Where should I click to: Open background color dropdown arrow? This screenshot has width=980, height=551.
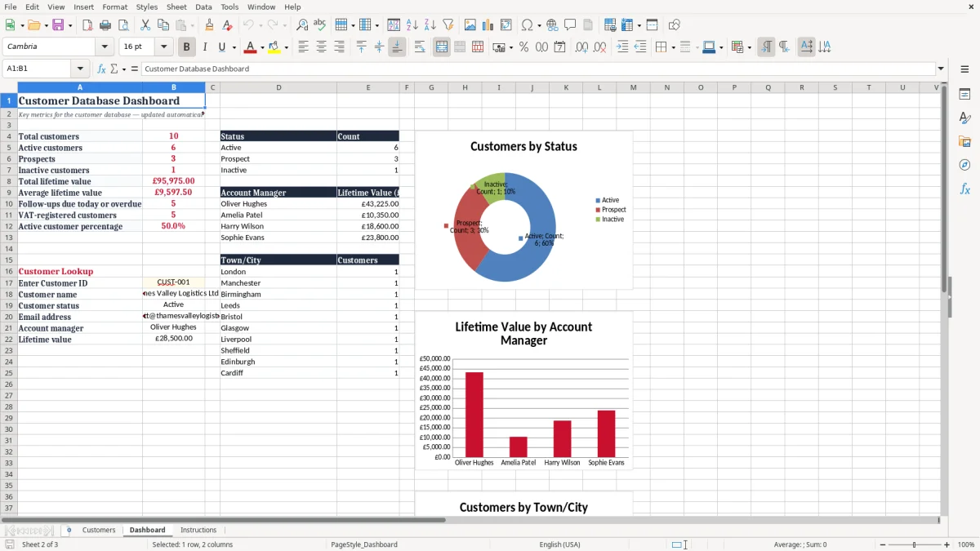(x=286, y=47)
